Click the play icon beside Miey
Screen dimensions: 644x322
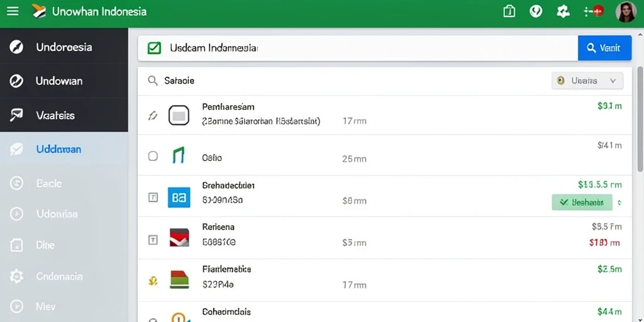tap(16, 306)
